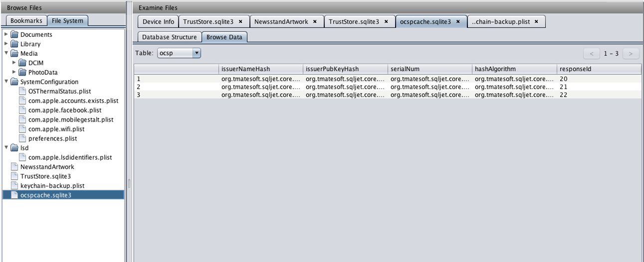The image size is (644, 262).
Task: Open the Device Info tab
Action: 158,22
